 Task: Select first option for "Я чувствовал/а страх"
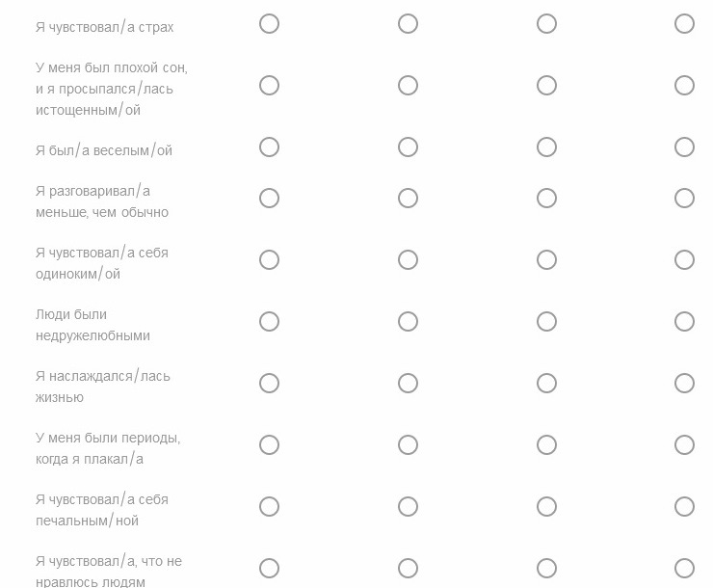[x=270, y=23]
